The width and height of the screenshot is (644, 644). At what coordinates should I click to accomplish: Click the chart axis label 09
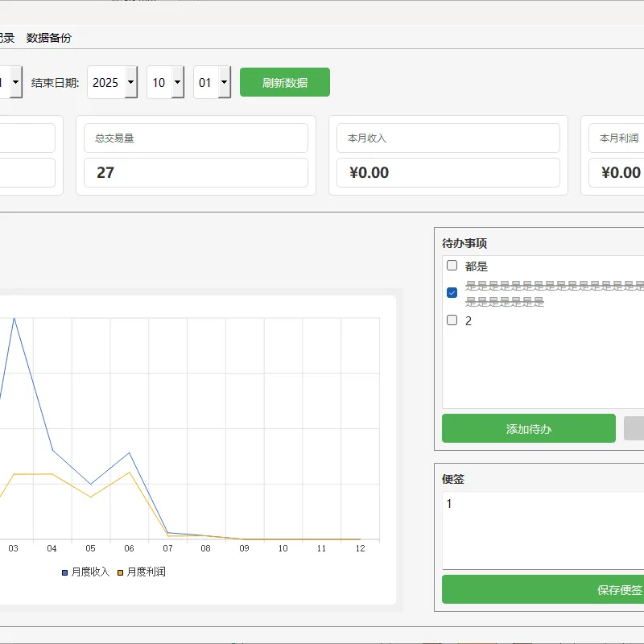[245, 548]
